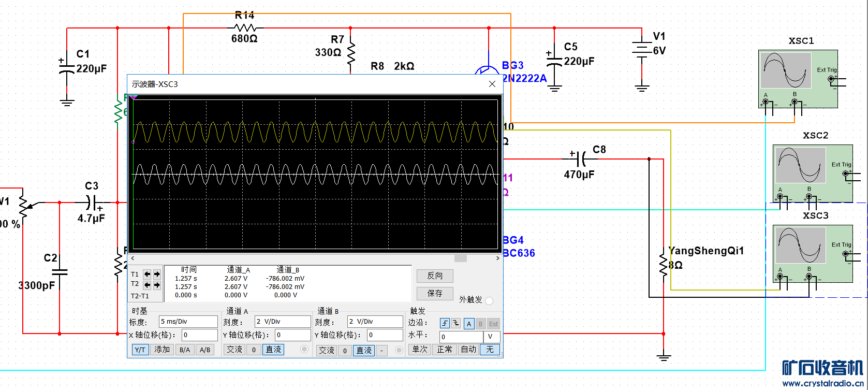This screenshot has width=868, height=390.
Task: Select the R7 330Ω resistor symbol
Action: point(351,52)
